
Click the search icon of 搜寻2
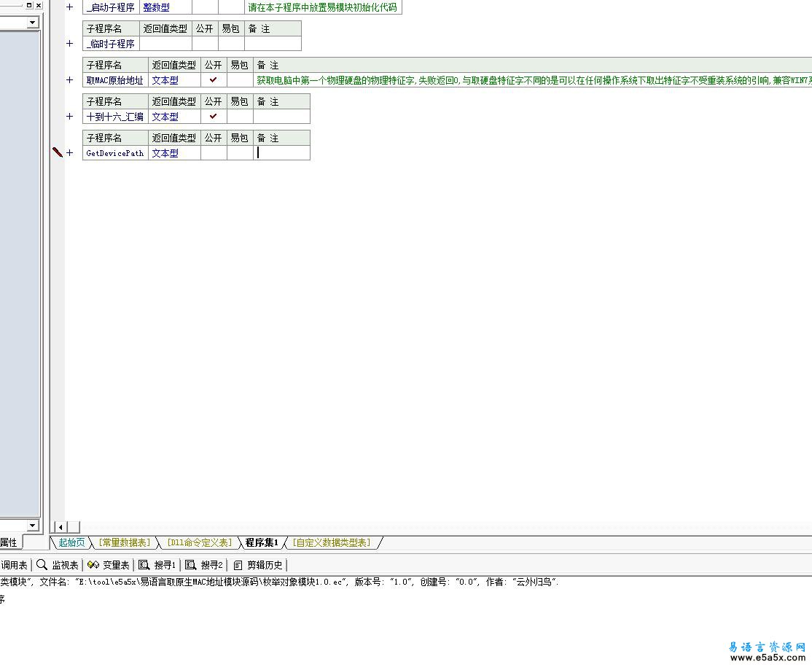coord(190,565)
